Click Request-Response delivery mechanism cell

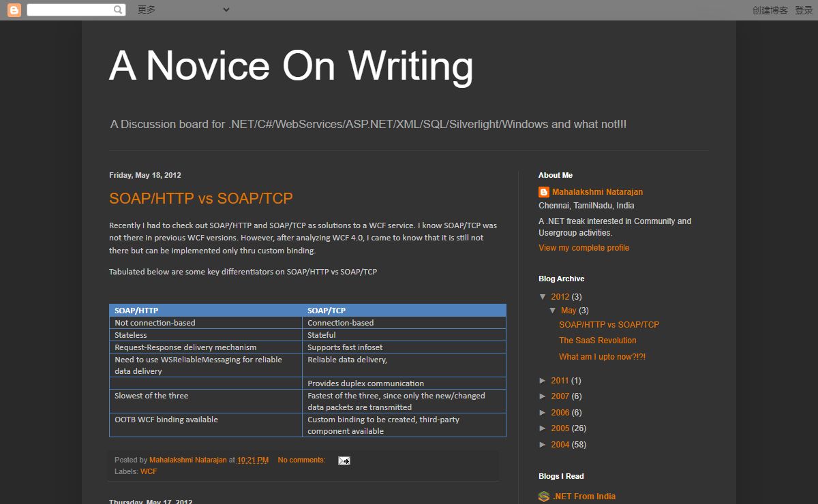(206, 347)
